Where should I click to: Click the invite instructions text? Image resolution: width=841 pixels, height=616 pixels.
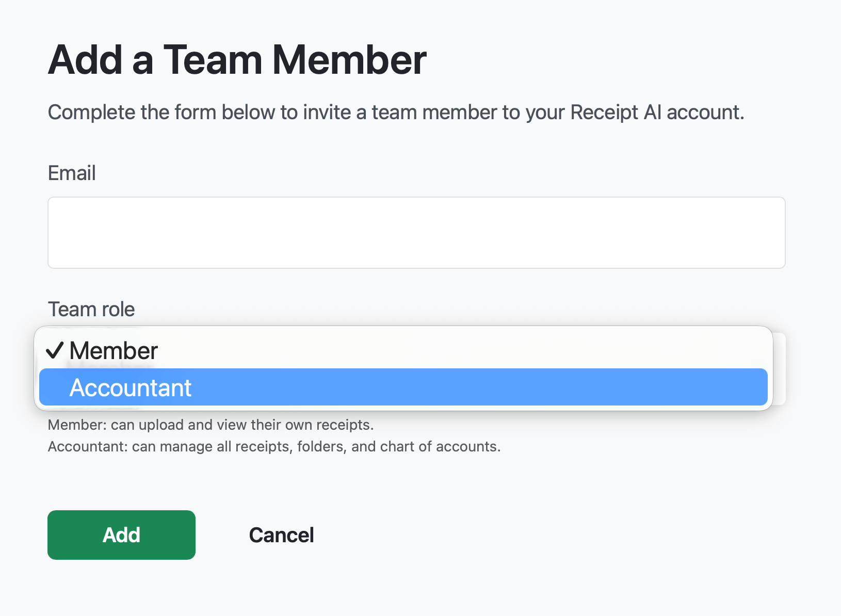coord(396,112)
